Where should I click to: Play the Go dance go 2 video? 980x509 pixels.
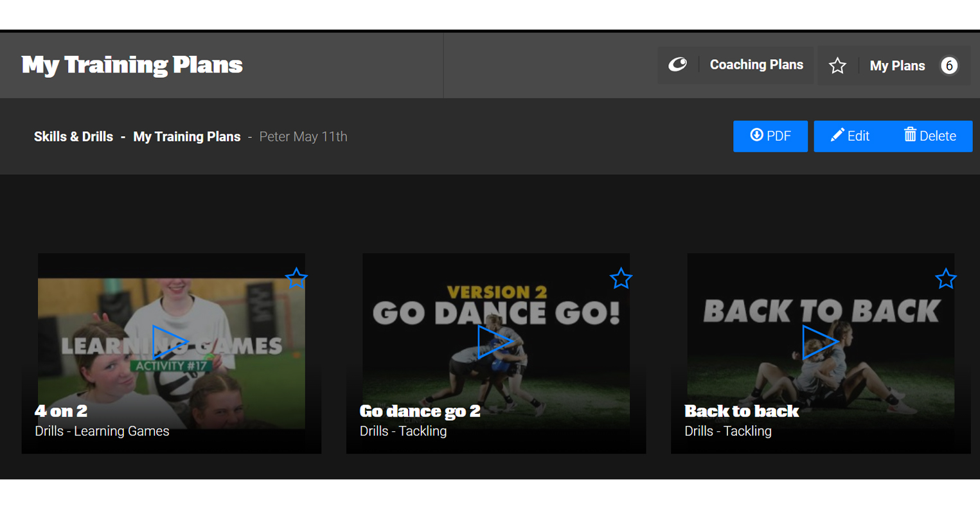495,342
